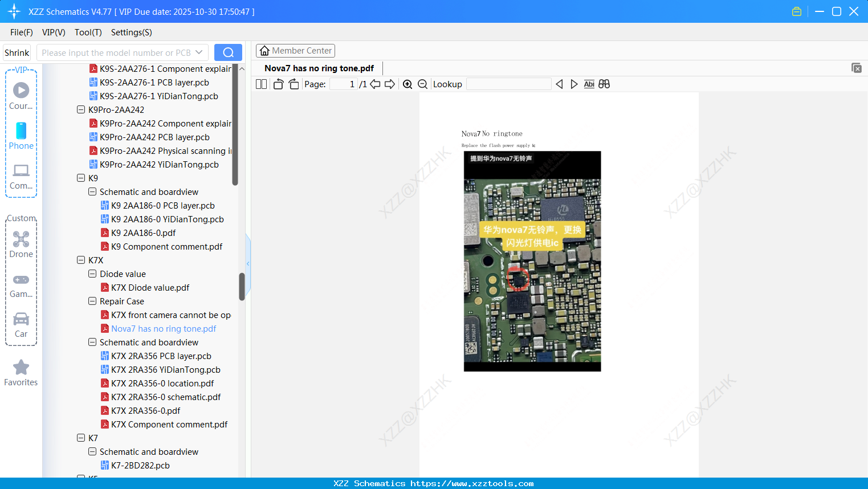Viewport: 868px width, 489px height.
Task: Open the Drone category
Action: [21, 244]
